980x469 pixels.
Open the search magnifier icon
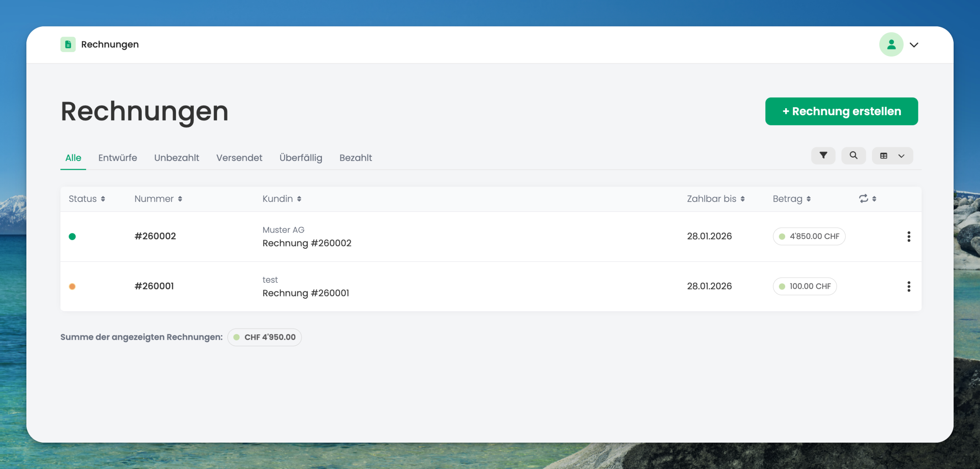coord(853,155)
